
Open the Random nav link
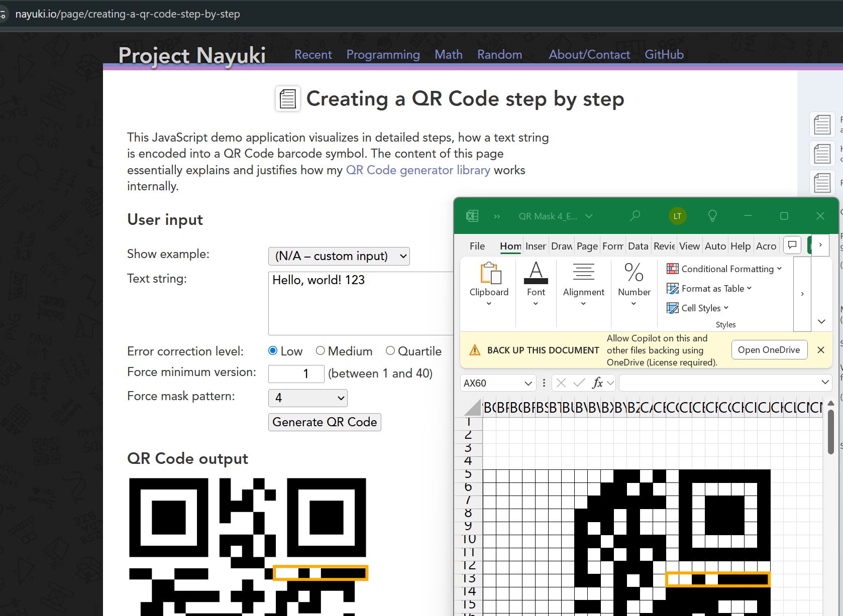tap(500, 55)
